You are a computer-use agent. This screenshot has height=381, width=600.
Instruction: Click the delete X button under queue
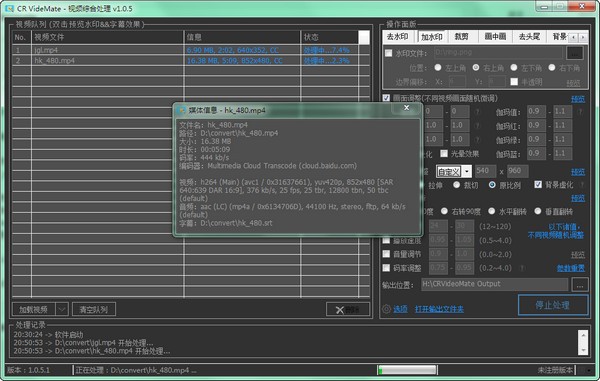(x=348, y=309)
